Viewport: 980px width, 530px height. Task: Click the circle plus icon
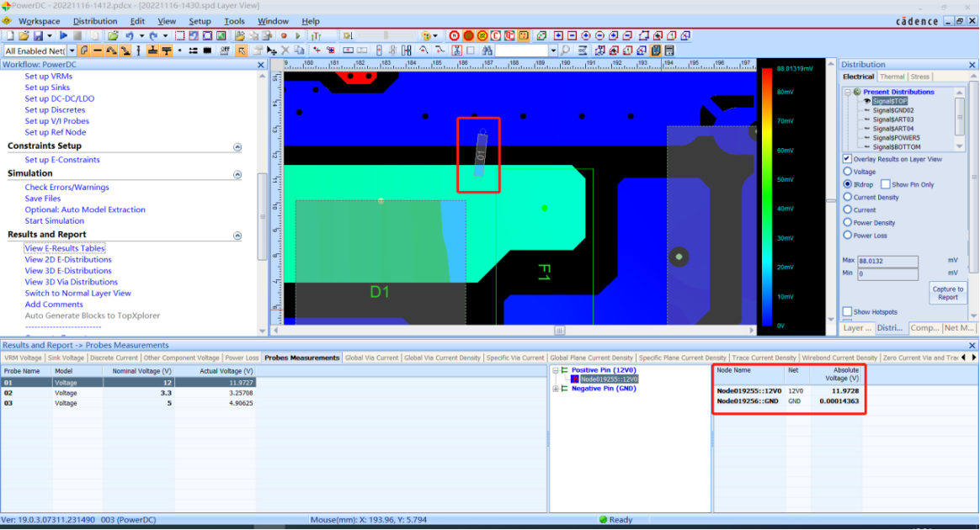586,35
